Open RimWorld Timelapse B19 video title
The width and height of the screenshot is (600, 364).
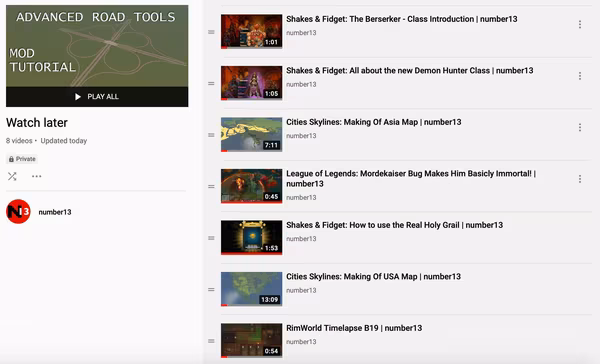(x=354, y=328)
